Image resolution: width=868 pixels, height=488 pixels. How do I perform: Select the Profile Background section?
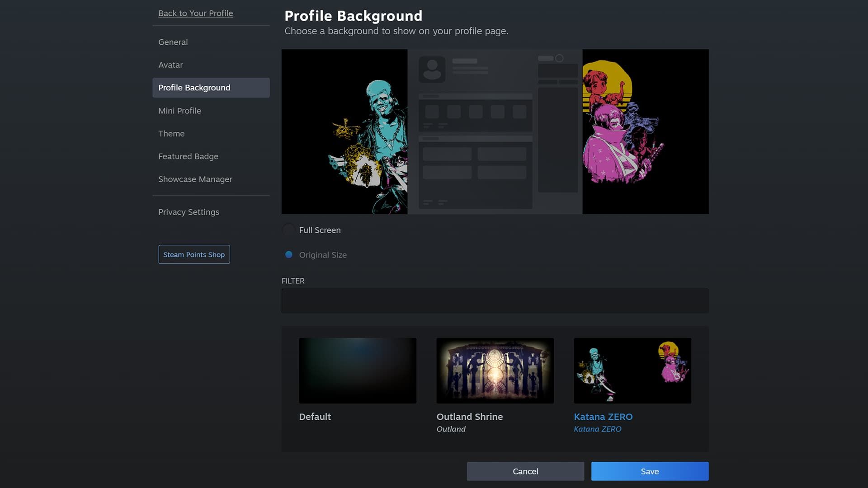coord(211,88)
